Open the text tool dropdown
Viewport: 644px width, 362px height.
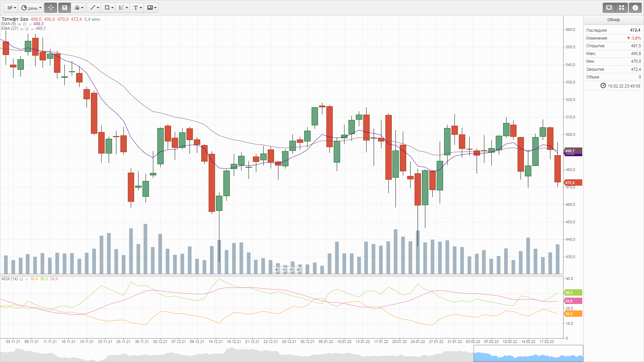click(x=137, y=7)
